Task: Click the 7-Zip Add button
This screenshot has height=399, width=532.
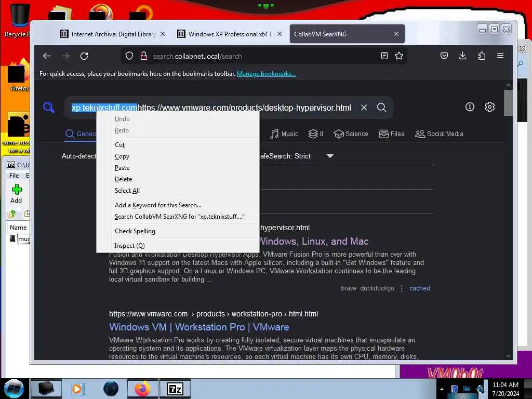Action: point(16,194)
